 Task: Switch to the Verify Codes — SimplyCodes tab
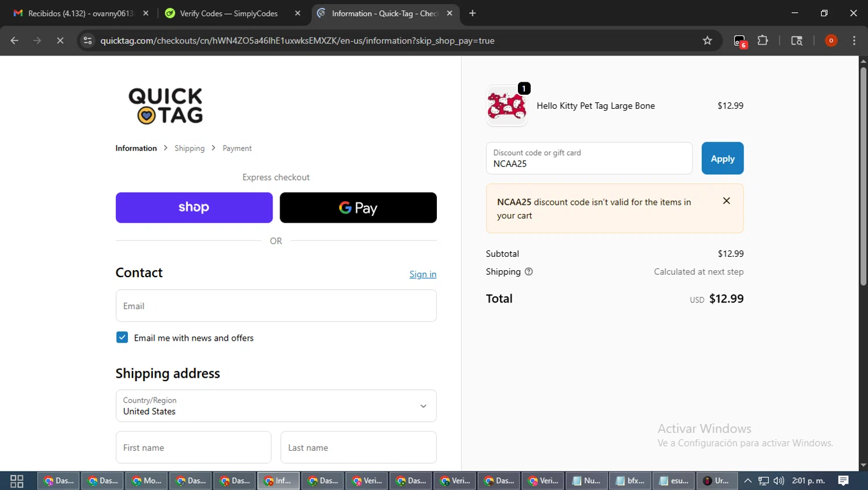tap(233, 13)
